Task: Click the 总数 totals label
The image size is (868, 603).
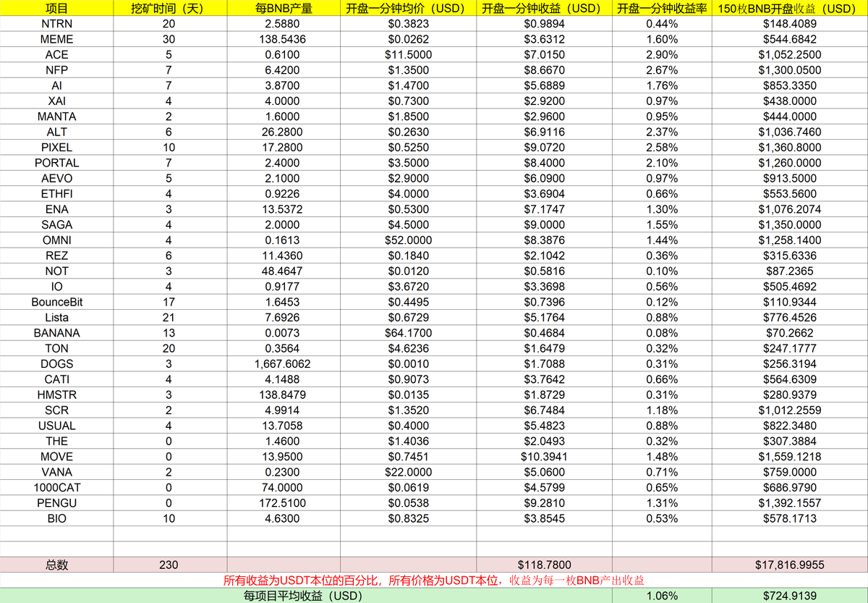Action: pos(56,565)
